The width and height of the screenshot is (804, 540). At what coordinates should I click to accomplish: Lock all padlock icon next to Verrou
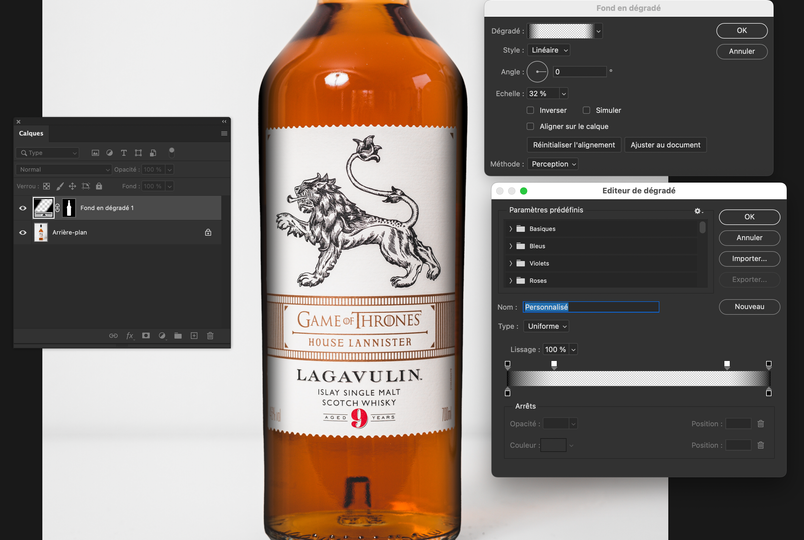click(99, 186)
